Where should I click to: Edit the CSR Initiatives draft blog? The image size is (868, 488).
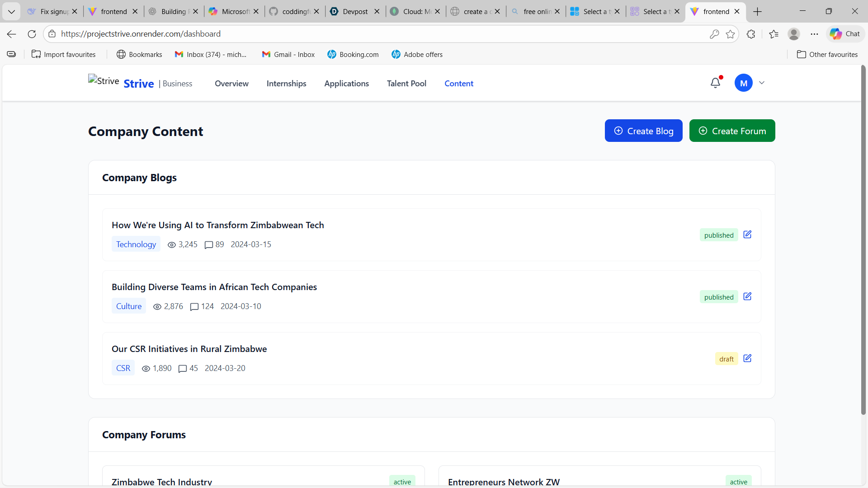click(x=747, y=358)
